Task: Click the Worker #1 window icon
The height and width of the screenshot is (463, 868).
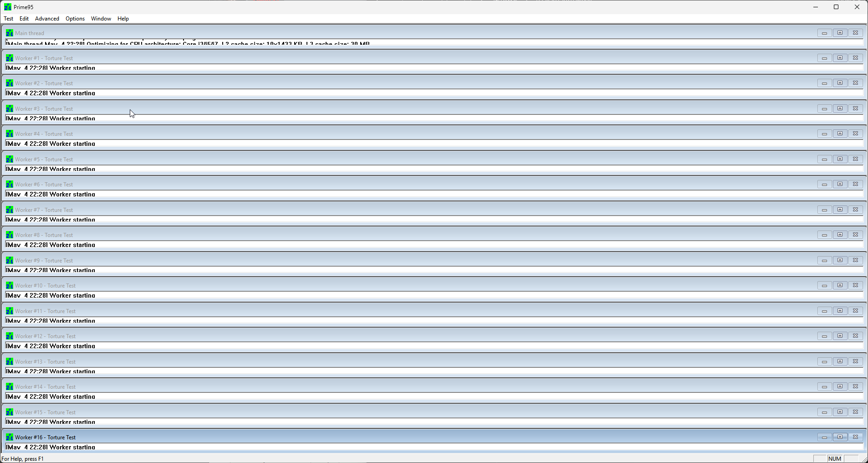Action: 10,58
